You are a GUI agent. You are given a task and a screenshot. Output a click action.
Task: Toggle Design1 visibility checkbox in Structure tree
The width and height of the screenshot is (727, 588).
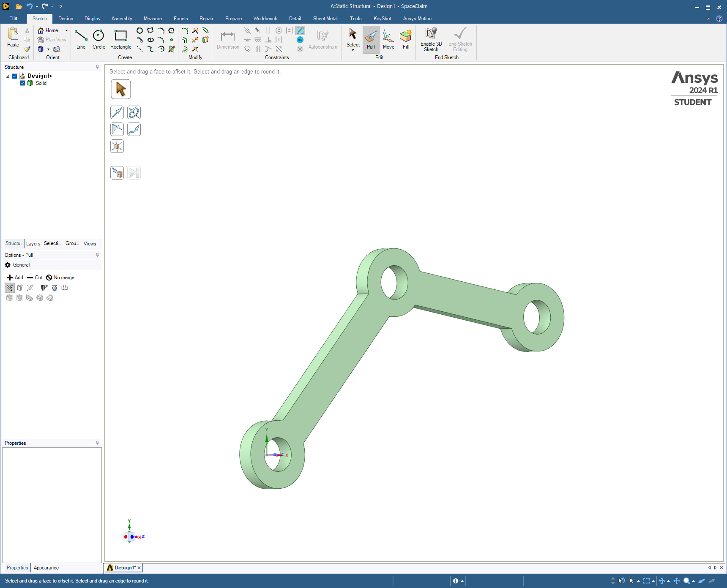coord(14,76)
